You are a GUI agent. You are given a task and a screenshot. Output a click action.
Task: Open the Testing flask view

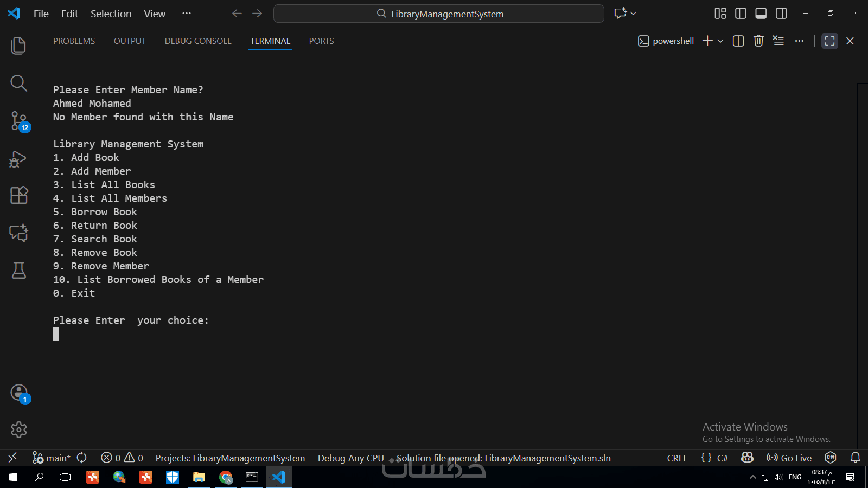[x=18, y=270]
